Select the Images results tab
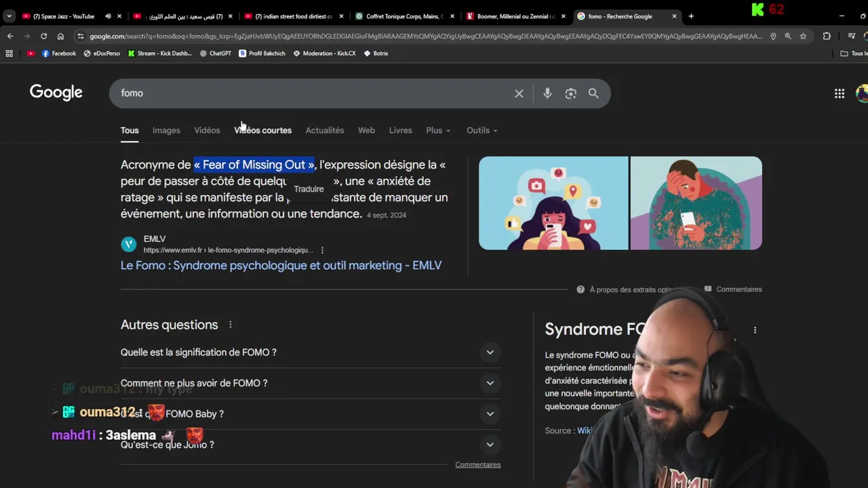 [x=166, y=130]
